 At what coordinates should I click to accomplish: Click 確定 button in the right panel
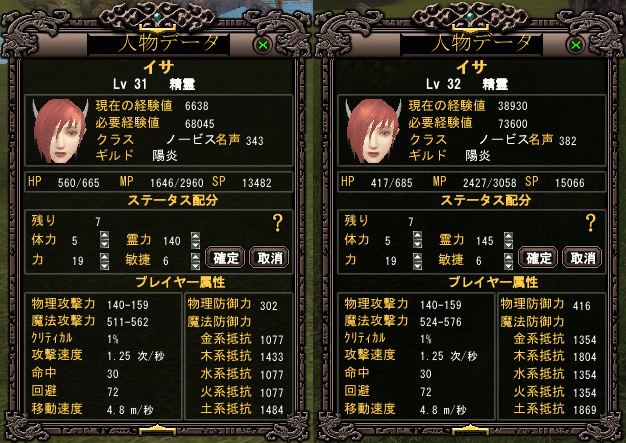(538, 257)
